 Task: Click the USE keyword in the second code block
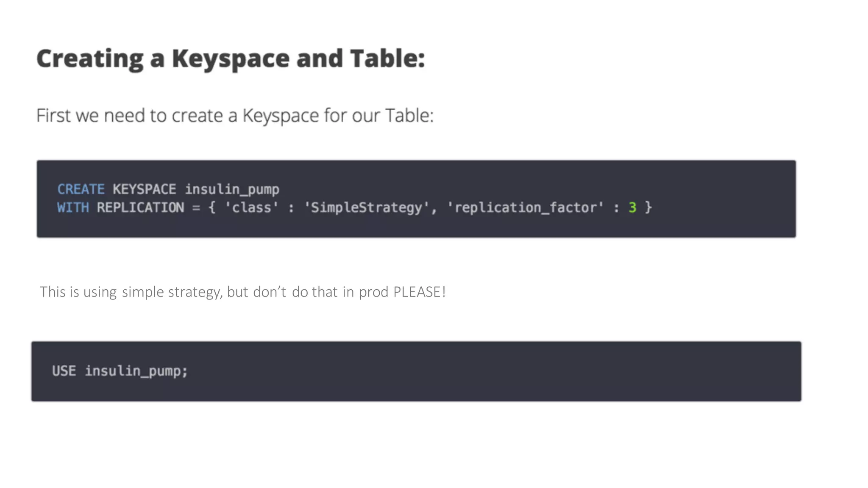pyautogui.click(x=64, y=371)
